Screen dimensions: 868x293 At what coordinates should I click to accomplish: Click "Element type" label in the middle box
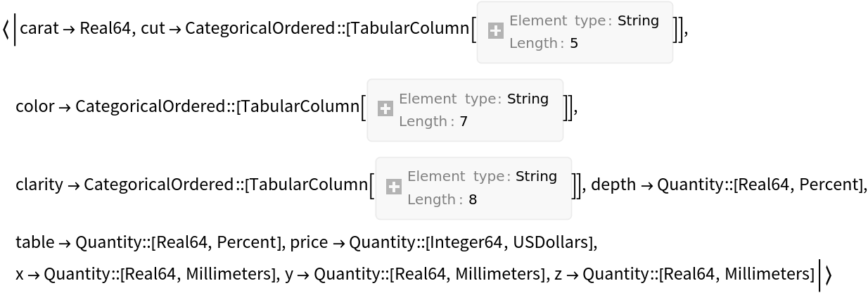tap(448, 99)
